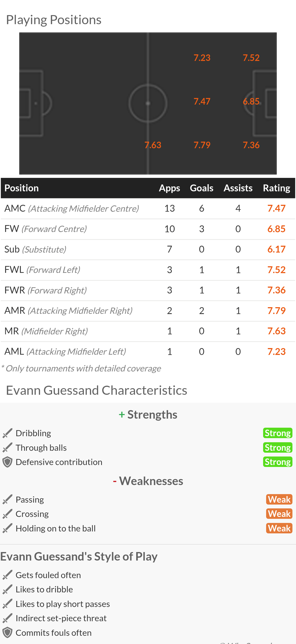Sort table by Apps column header
Screen dimensions: 296x644
(x=169, y=188)
